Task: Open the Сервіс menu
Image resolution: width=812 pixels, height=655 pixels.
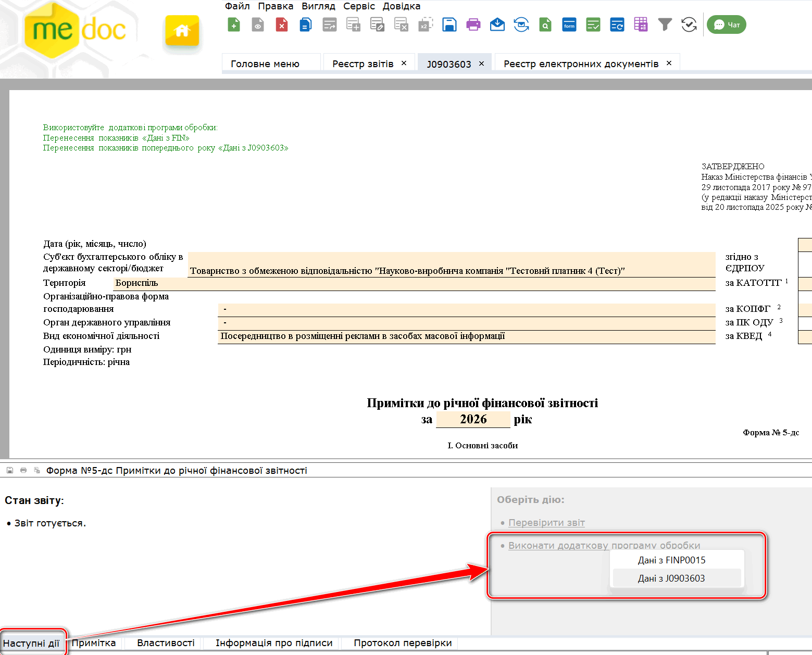Action: [x=359, y=6]
